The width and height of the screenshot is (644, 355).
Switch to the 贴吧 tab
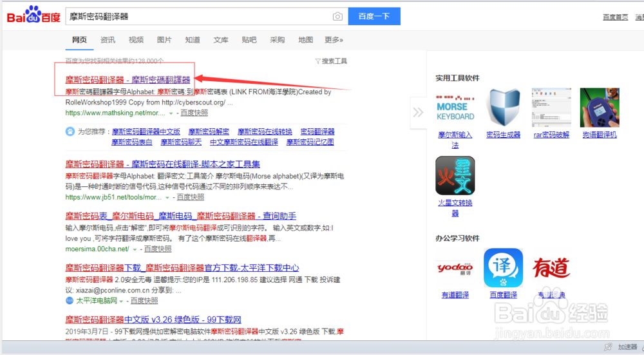[249, 40]
